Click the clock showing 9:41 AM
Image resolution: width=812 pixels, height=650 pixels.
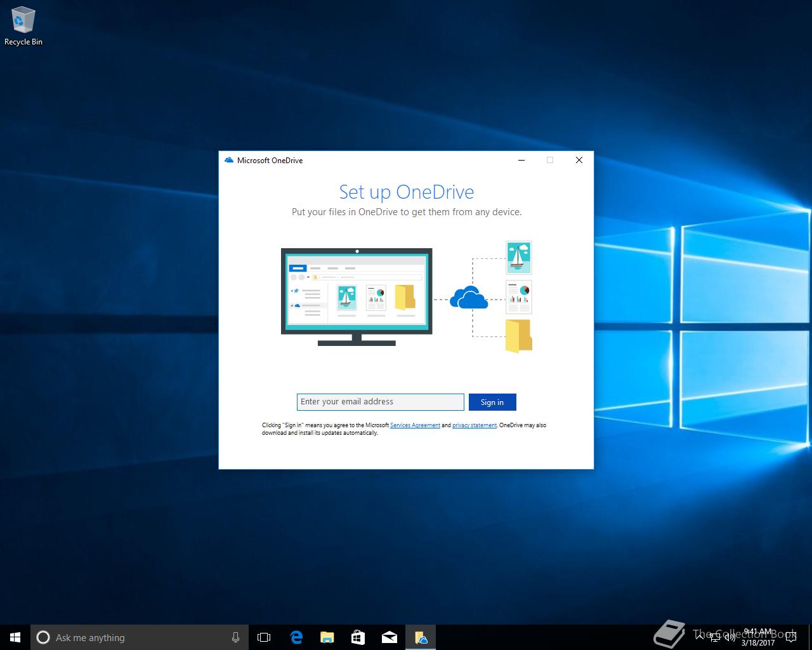click(x=757, y=637)
